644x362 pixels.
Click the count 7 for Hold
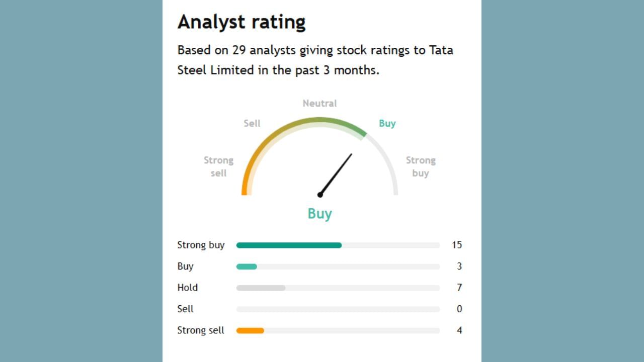tap(459, 288)
